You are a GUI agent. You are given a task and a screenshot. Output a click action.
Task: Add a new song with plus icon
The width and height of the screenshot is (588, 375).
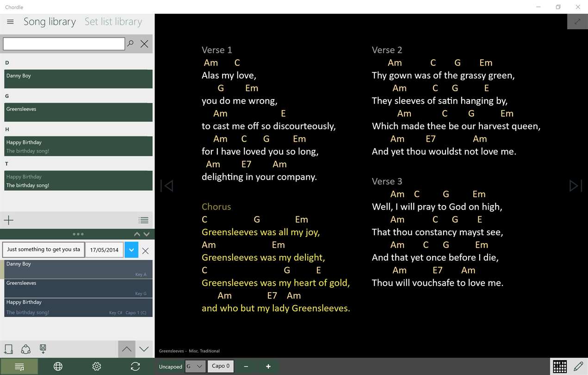pos(9,220)
